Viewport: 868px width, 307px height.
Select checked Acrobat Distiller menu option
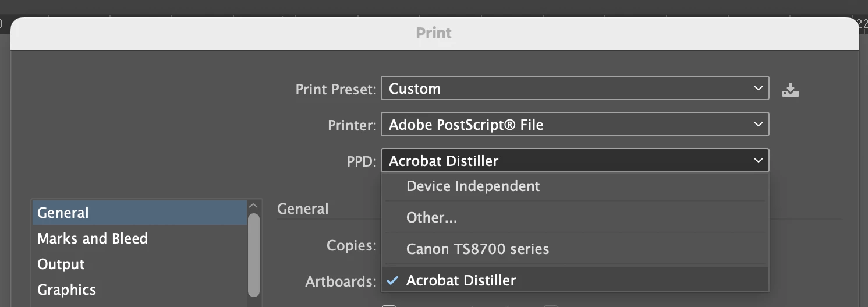coord(575,280)
